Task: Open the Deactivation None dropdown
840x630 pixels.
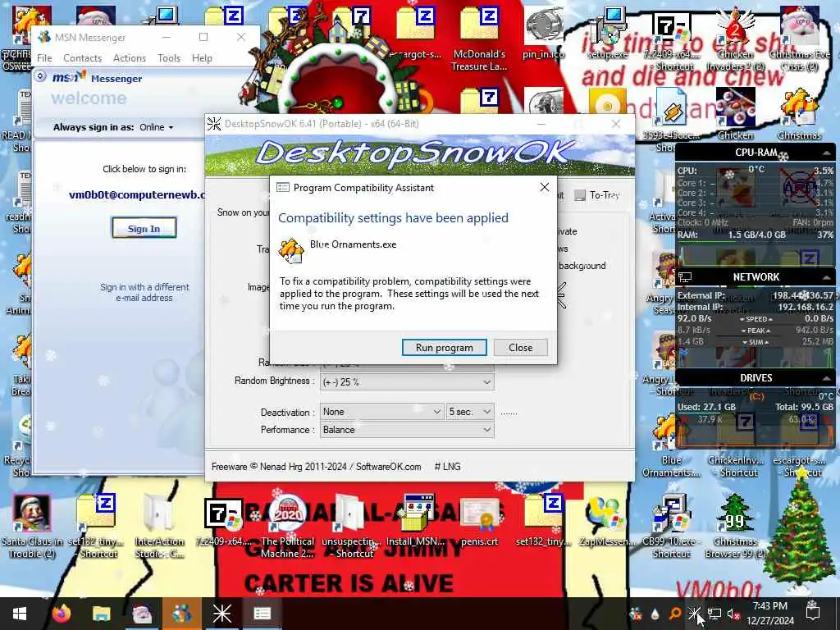Action: 381,412
